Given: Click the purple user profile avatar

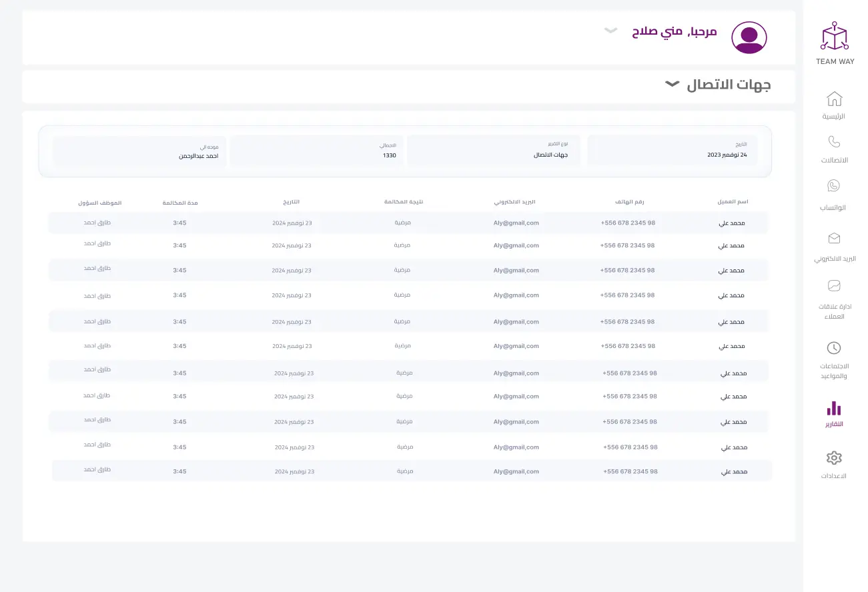Looking at the screenshot, I should click(749, 37).
